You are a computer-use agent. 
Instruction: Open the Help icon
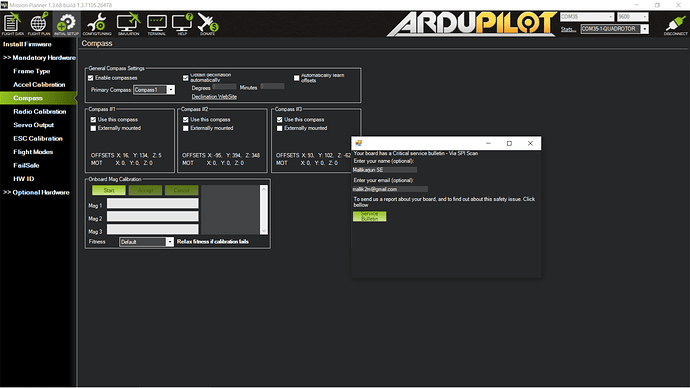pos(182,24)
